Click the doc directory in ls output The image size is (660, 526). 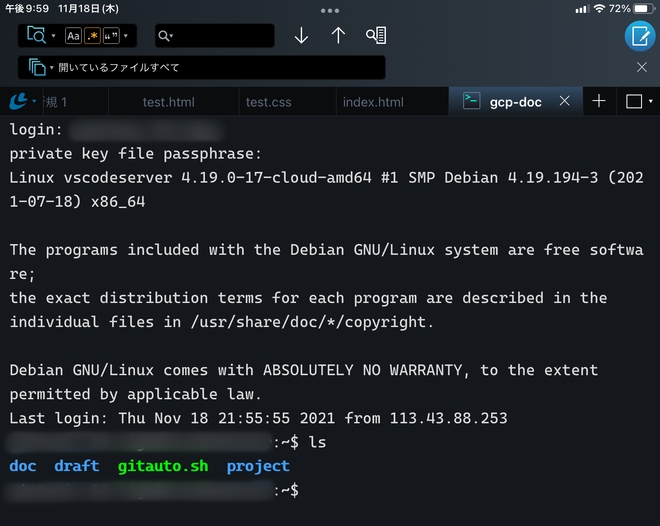(x=23, y=466)
